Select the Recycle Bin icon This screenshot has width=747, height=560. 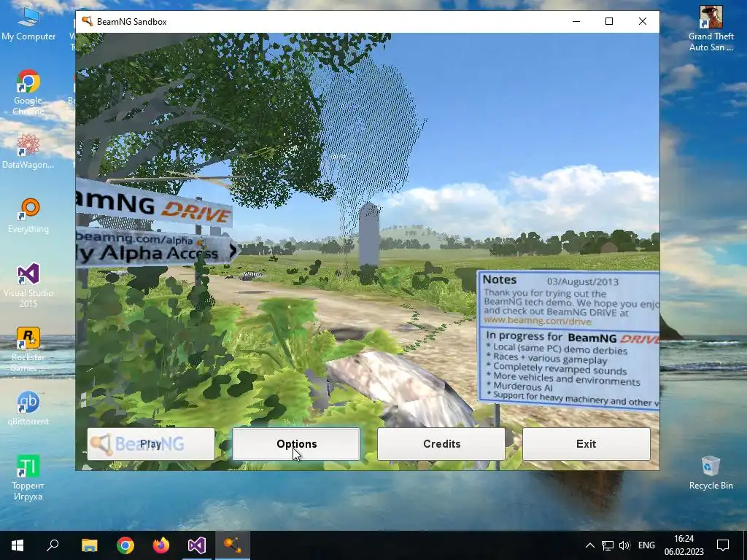(x=711, y=472)
